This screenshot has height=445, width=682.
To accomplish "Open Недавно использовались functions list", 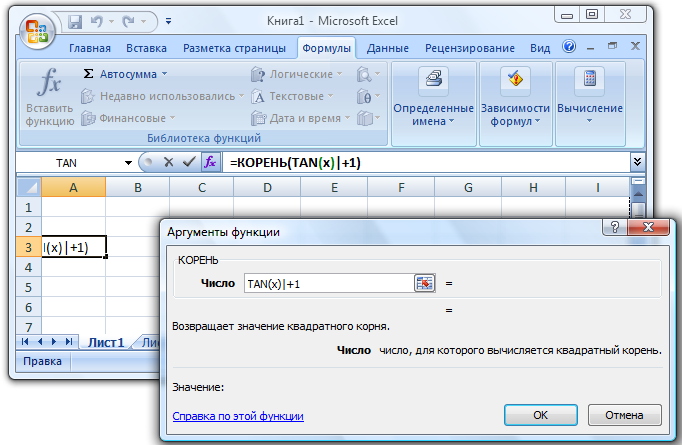I will (162, 96).
